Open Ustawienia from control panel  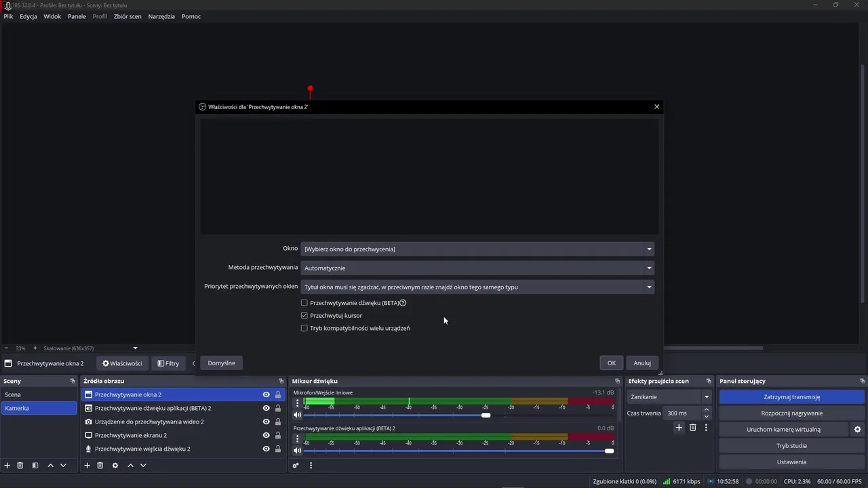(x=791, y=462)
